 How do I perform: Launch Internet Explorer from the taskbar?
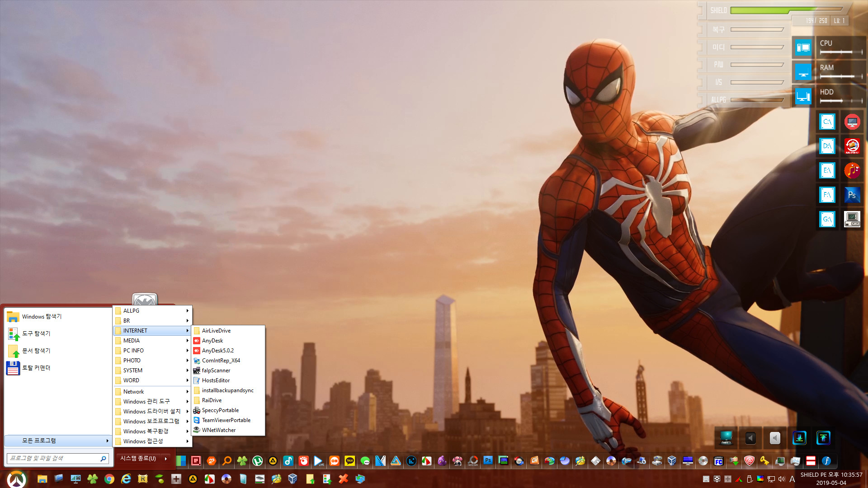[x=126, y=479]
